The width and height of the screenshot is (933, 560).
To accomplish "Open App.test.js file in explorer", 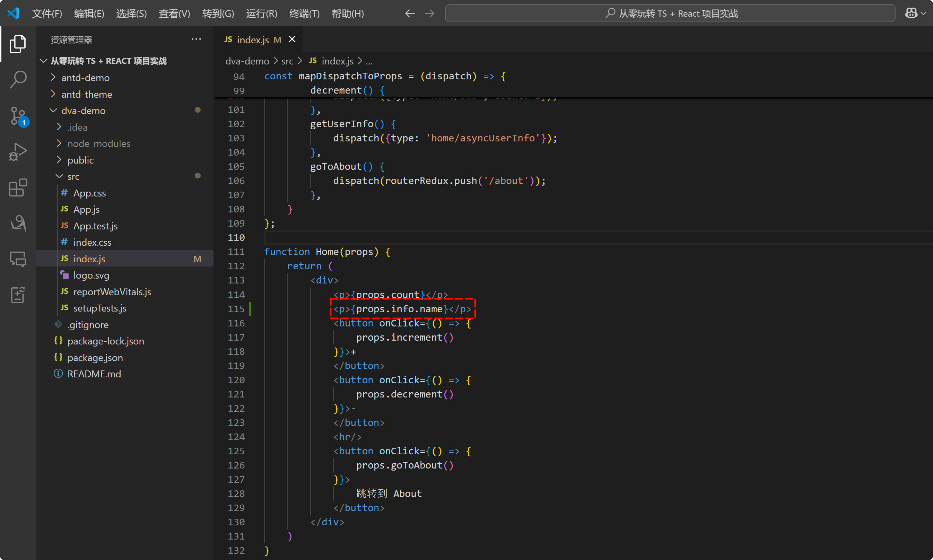I will (x=96, y=226).
